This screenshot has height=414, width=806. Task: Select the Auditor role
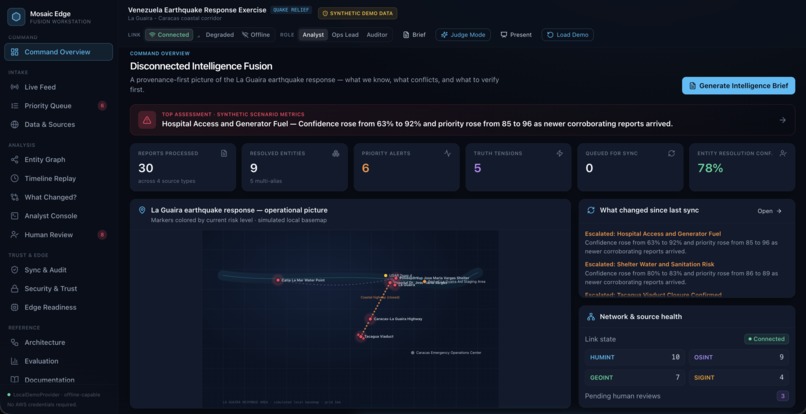click(x=377, y=35)
